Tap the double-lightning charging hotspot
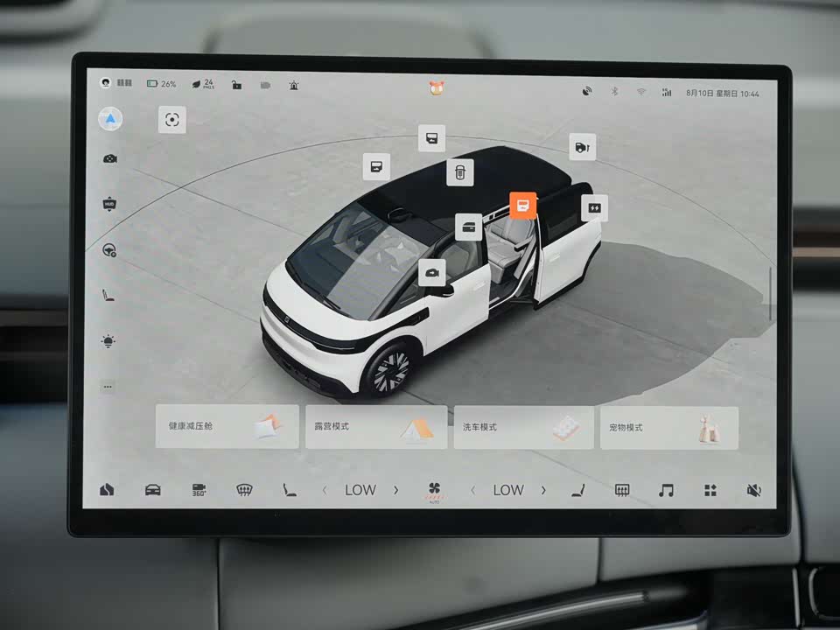 tap(595, 208)
